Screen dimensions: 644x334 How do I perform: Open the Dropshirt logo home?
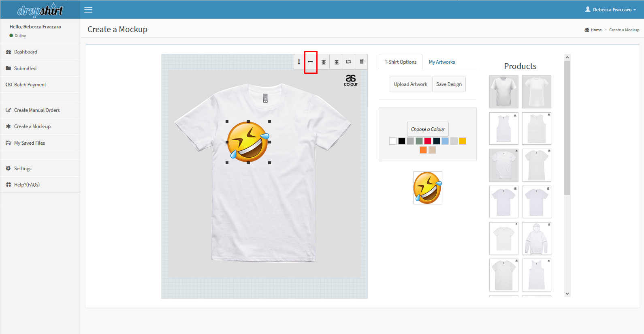(x=40, y=10)
